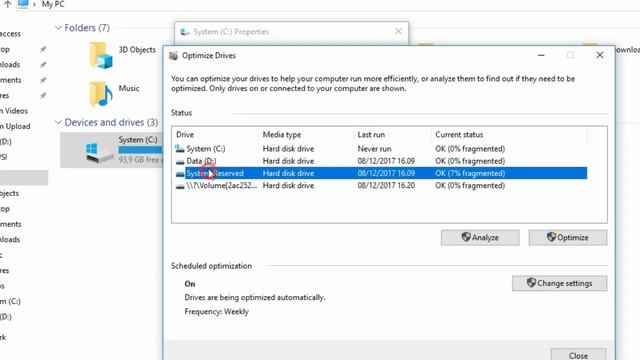Click '08/12/2017 16.20' last run cell
640x360 pixels.
[386, 185]
